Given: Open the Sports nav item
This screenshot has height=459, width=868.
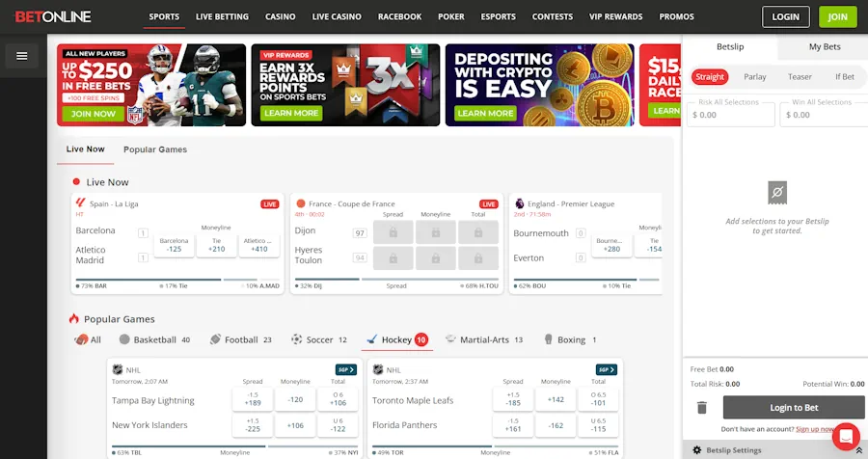Looking at the screenshot, I should 164,16.
